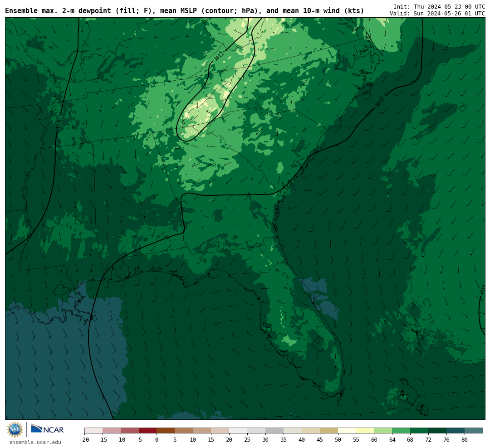Click the 30 to 35 gray swatch

coord(274,431)
